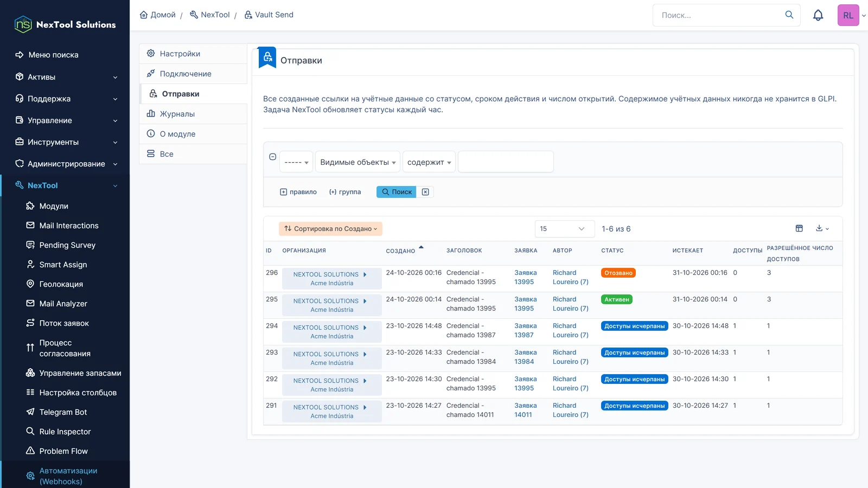Open the содержит operator dropdown
The image size is (868, 488).
[429, 162]
